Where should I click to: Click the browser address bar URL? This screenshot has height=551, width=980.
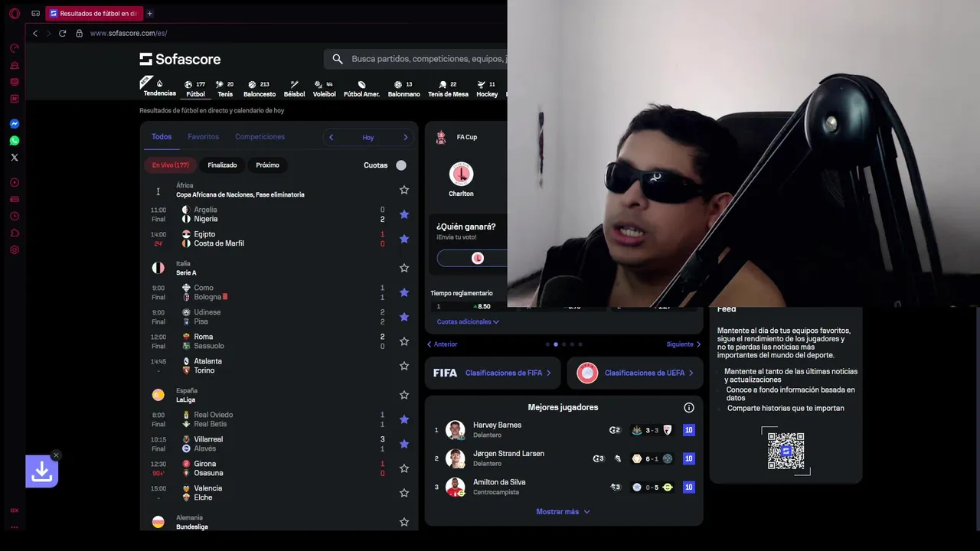click(x=129, y=33)
